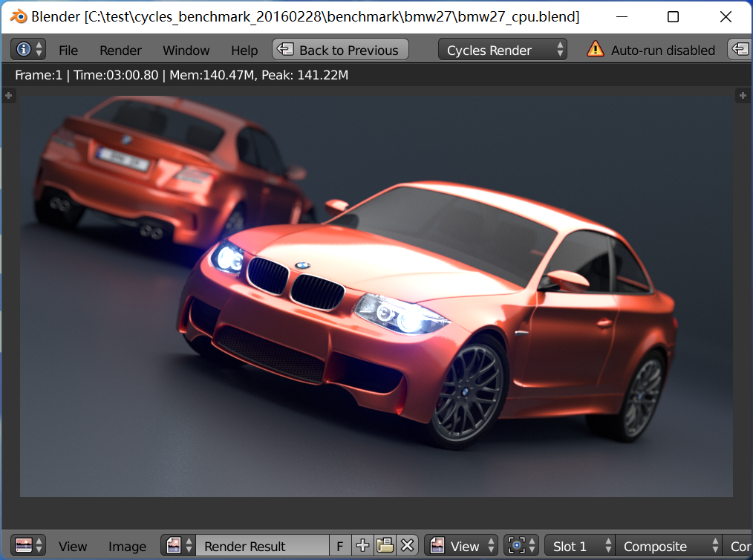Open the Render menu

click(x=120, y=51)
